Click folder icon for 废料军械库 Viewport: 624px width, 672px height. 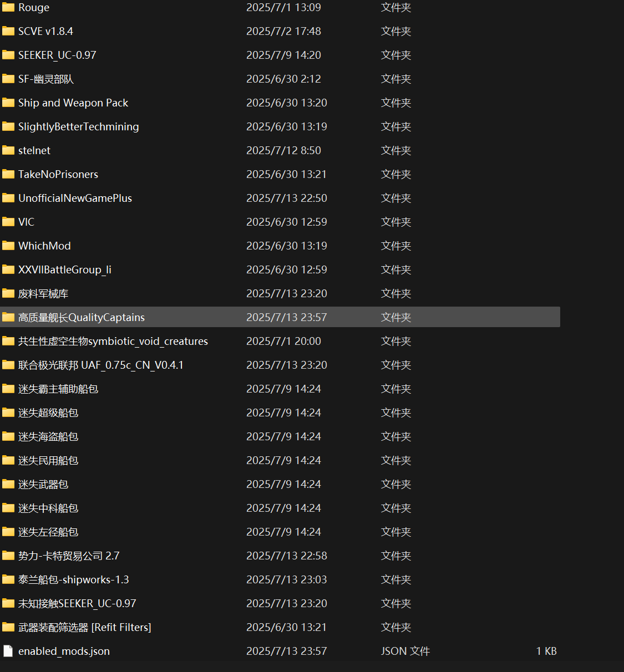click(x=8, y=293)
